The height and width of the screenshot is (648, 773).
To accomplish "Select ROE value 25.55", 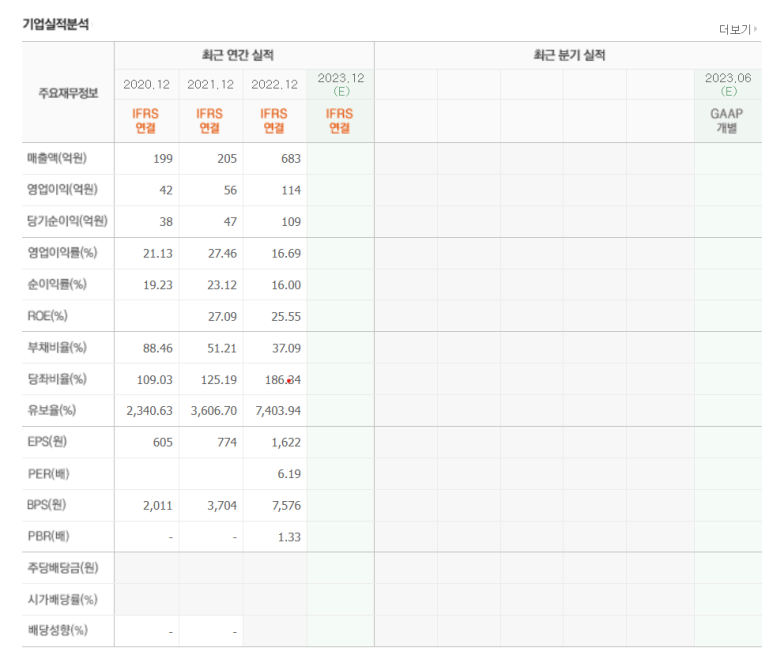I will (286, 317).
